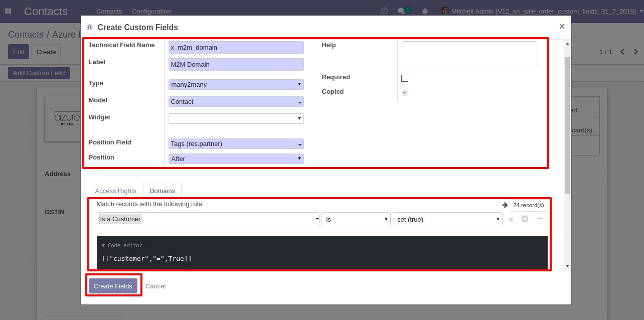Open the activities clock icon
This screenshot has width=644, height=320.
[x=384, y=11]
